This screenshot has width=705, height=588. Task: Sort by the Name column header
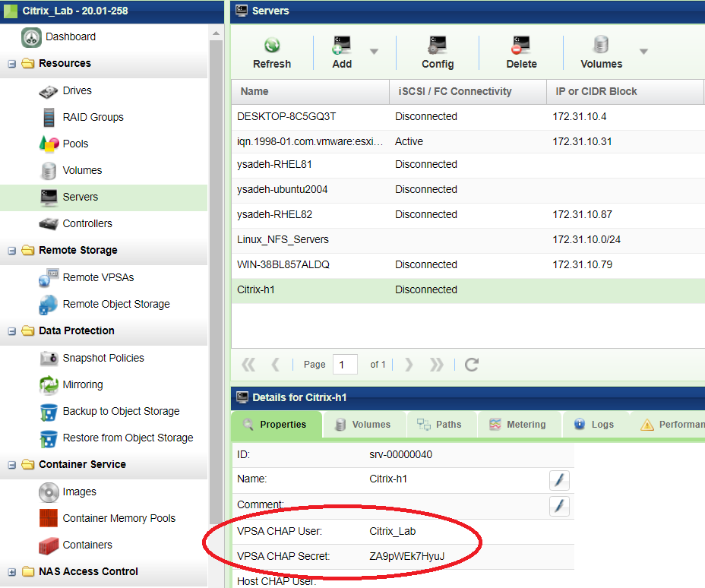click(x=310, y=92)
